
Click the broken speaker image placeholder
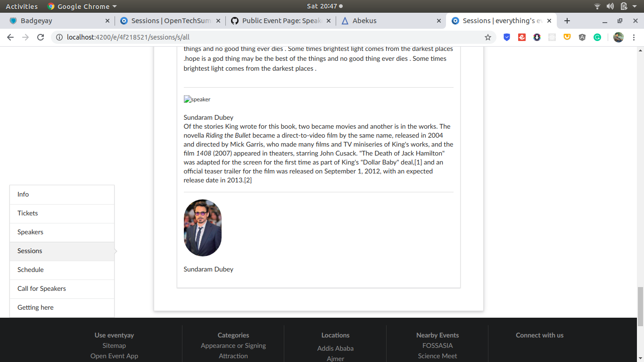point(197,99)
